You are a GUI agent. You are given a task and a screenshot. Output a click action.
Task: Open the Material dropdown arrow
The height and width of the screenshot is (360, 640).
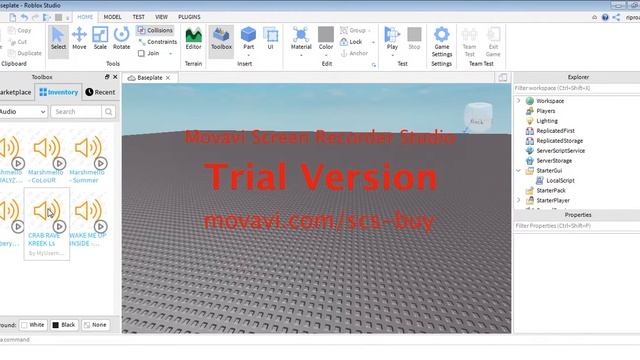point(301,55)
